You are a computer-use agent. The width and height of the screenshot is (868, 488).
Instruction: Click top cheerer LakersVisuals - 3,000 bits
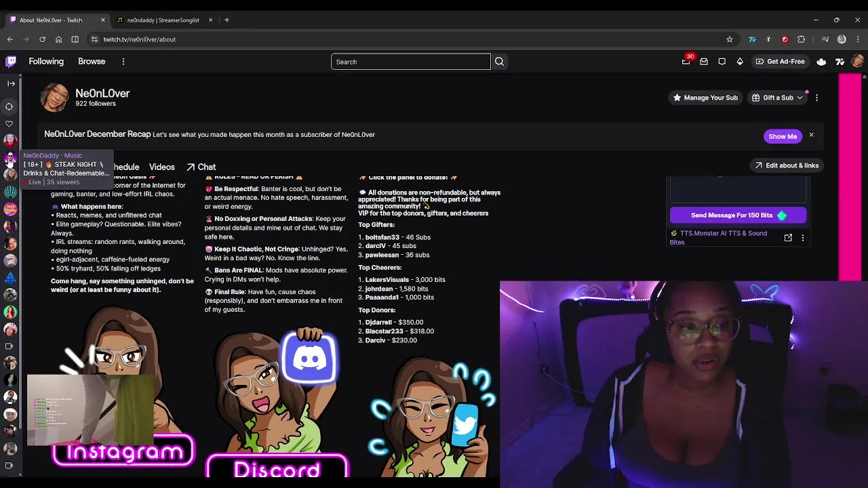point(406,280)
